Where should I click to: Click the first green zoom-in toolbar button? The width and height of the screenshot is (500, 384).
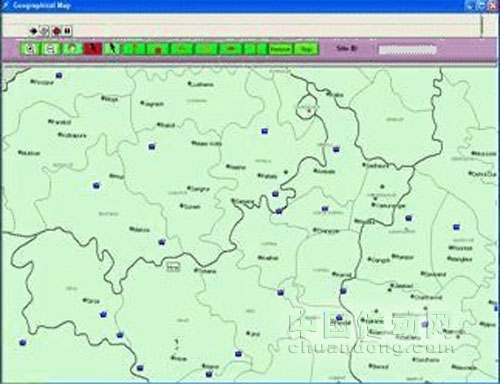click(31, 49)
